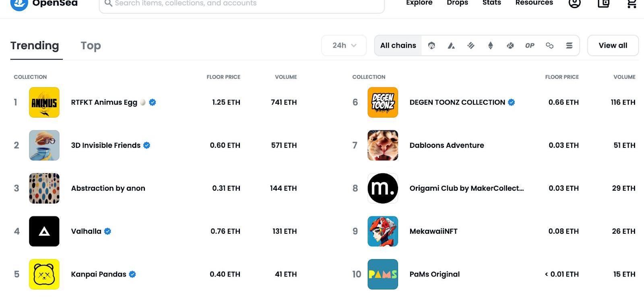Filter by Optimism OP chain icon

(x=530, y=46)
